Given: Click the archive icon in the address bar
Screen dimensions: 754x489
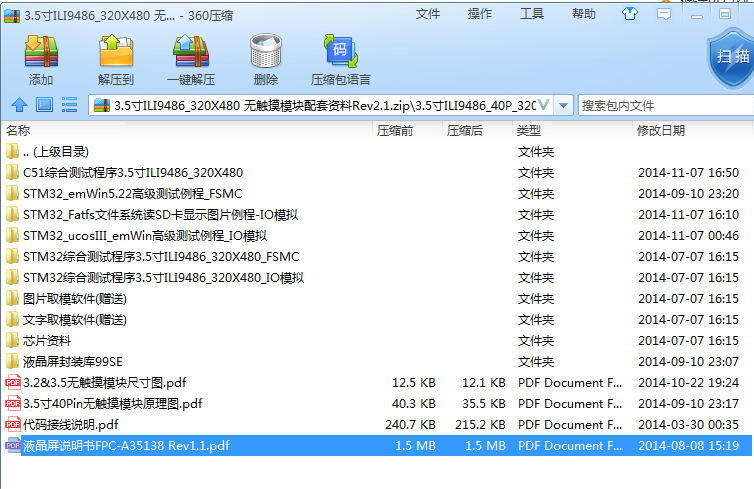Looking at the screenshot, I should click(x=101, y=105).
